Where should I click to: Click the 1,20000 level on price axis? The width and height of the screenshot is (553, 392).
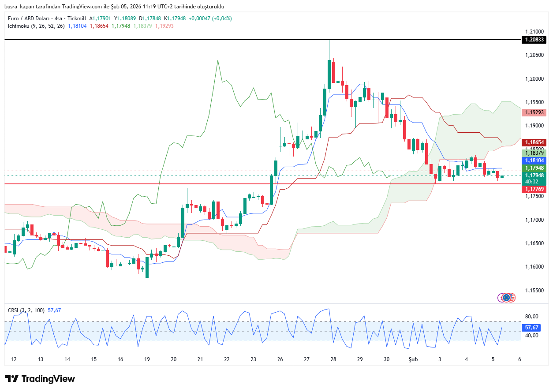(534, 78)
